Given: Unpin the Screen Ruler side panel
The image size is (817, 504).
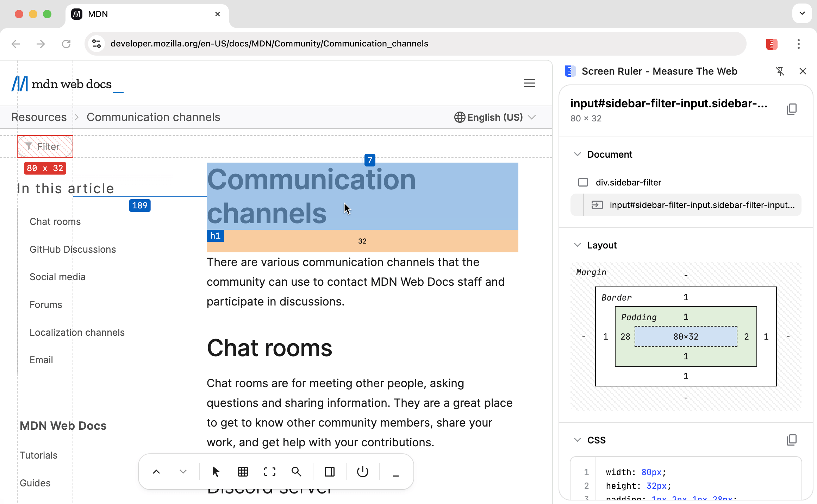Looking at the screenshot, I should [x=780, y=71].
